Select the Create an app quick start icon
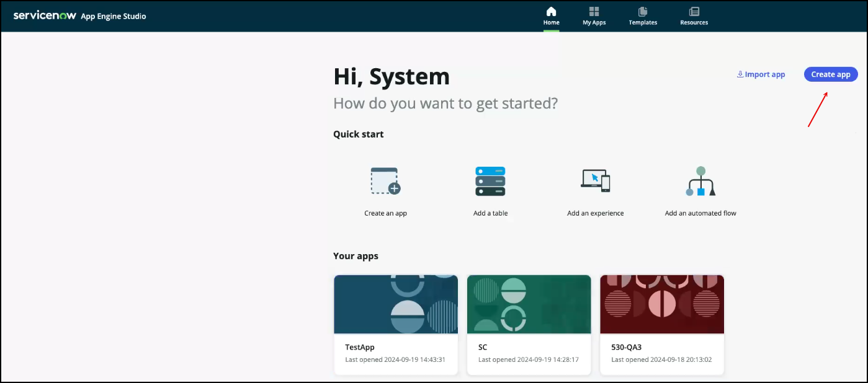The width and height of the screenshot is (868, 383). pos(385,181)
